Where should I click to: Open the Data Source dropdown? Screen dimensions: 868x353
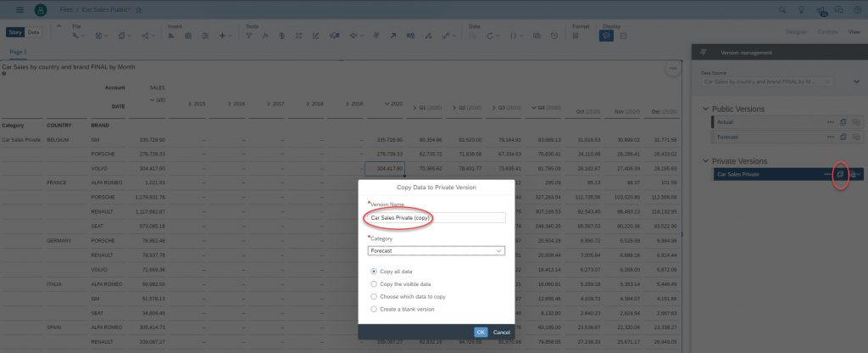[x=766, y=81]
